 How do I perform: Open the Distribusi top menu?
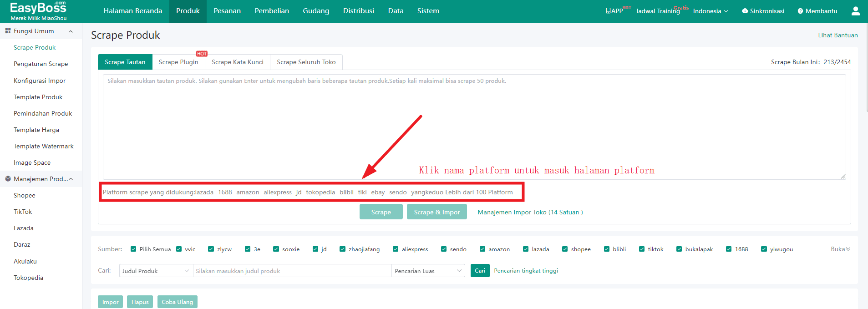pos(359,11)
